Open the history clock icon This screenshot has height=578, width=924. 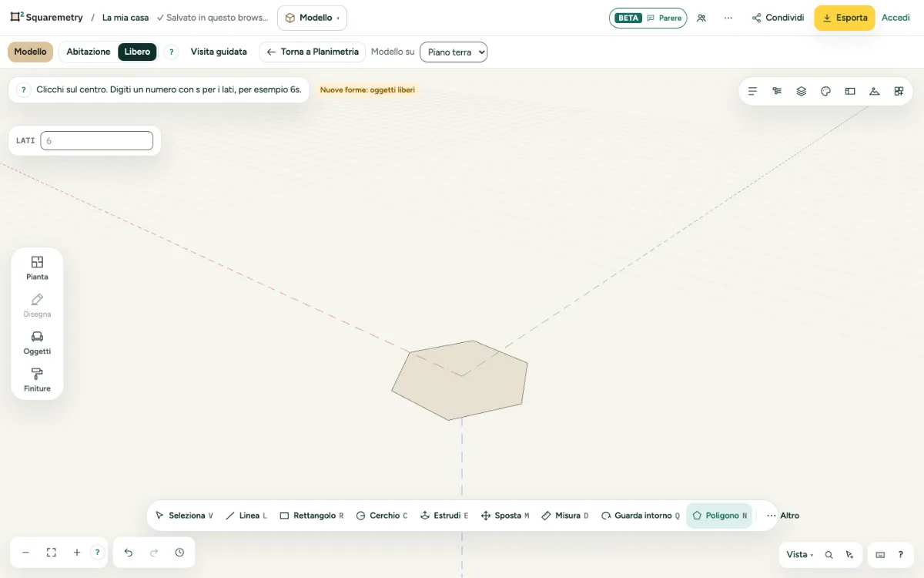point(179,553)
